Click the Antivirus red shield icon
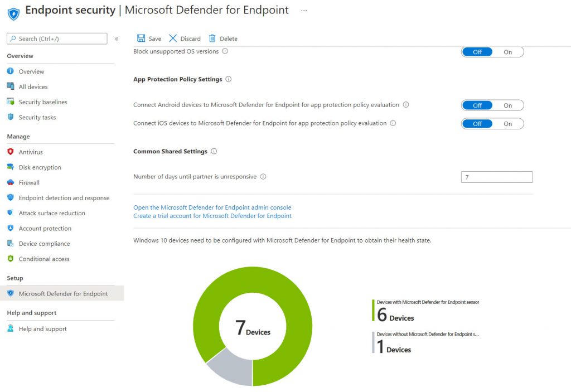 point(11,152)
